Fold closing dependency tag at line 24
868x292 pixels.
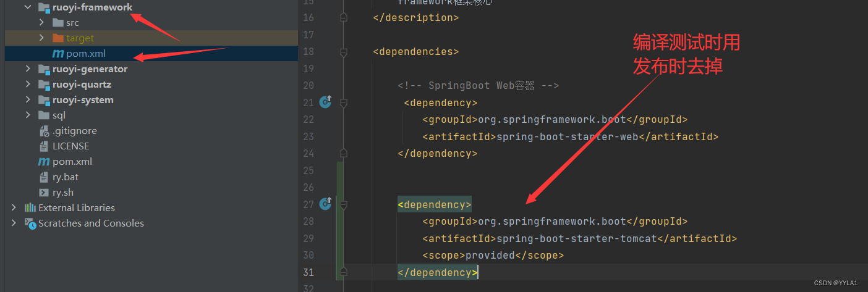click(344, 153)
